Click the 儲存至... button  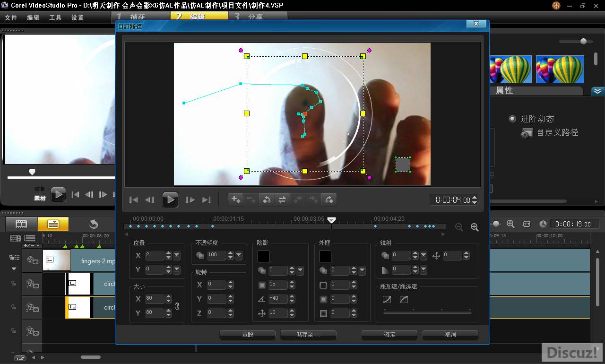click(x=308, y=335)
